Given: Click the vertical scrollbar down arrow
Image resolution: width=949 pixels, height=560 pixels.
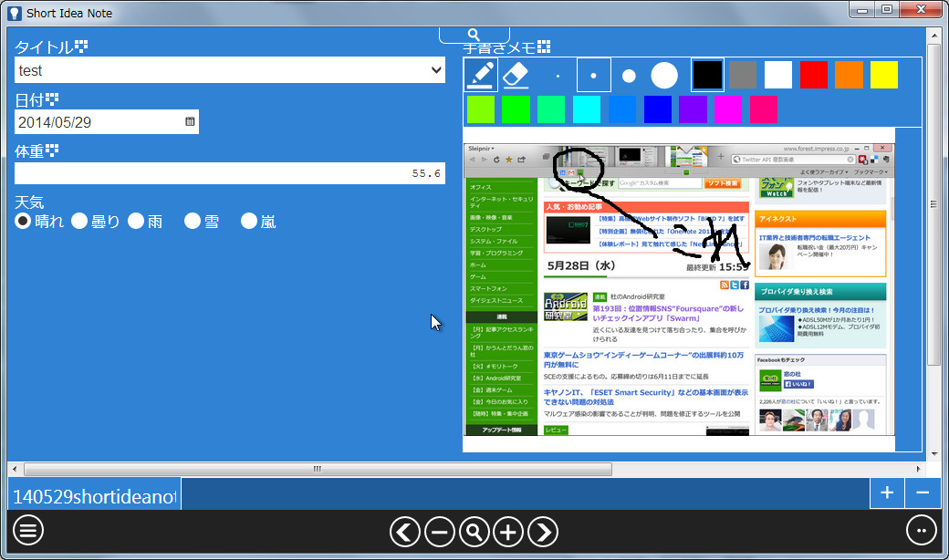Looking at the screenshot, I should click(934, 454).
